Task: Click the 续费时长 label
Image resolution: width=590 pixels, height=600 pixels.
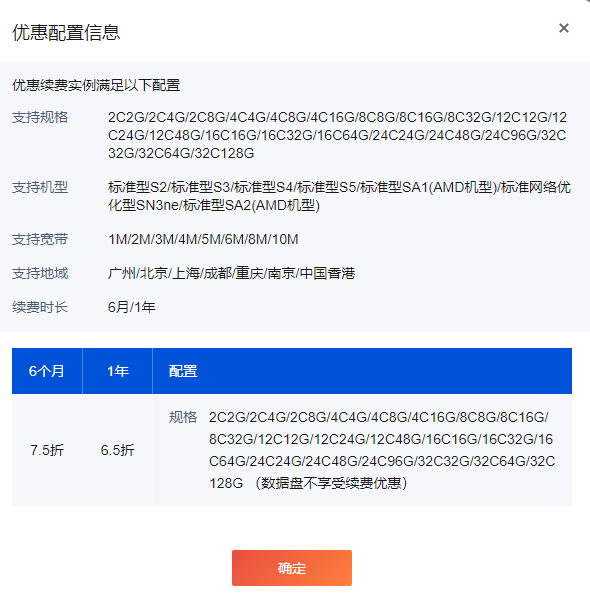Action: [x=40, y=307]
